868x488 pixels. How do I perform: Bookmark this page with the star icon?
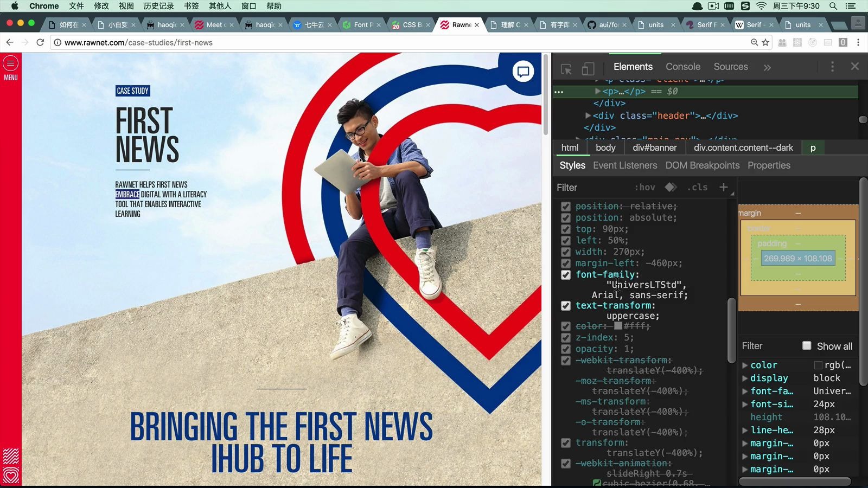coord(765,42)
